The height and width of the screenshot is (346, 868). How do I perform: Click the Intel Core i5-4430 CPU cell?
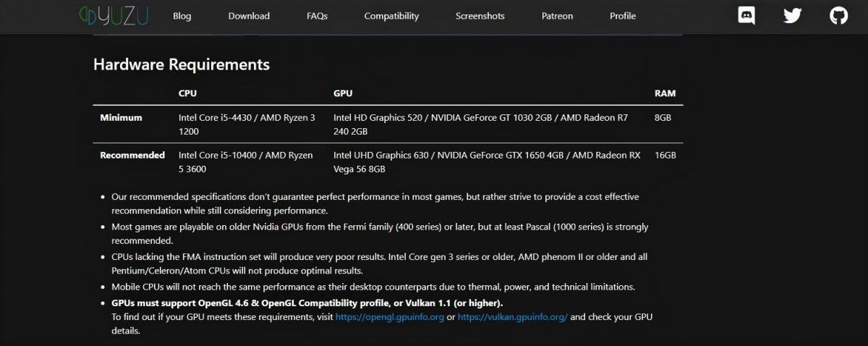[x=247, y=125]
